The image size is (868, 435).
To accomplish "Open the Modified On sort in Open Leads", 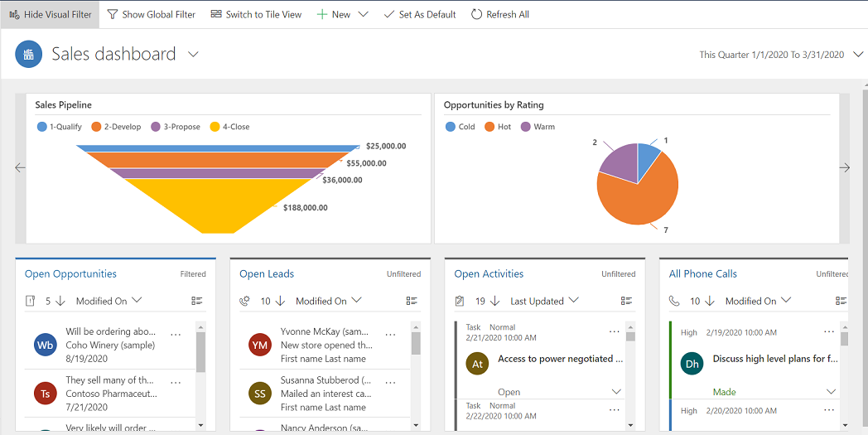I will coord(328,301).
